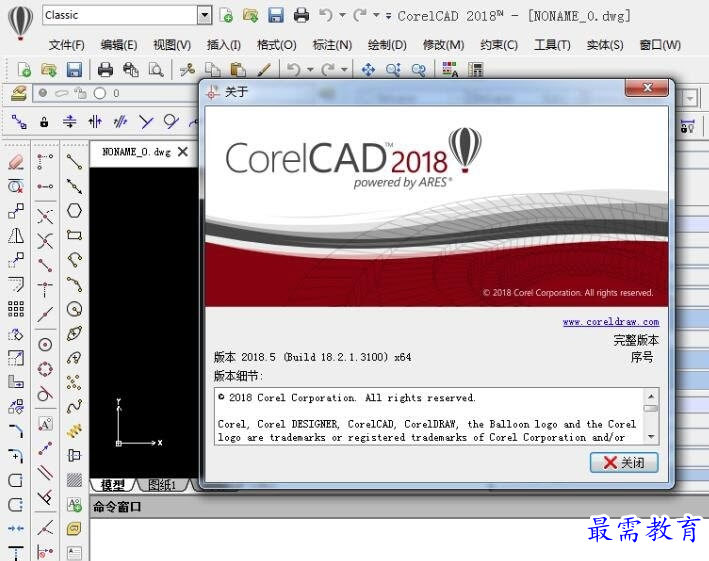Select the Circle draw tool
The image size is (709, 561).
[x=74, y=309]
